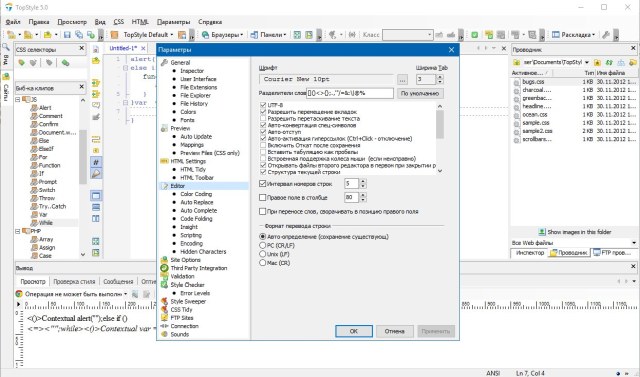Image resolution: width=640 pixels, height=377 pixels.
Task: Open the Браузеры toolbar button
Action: pyautogui.click(x=222, y=35)
